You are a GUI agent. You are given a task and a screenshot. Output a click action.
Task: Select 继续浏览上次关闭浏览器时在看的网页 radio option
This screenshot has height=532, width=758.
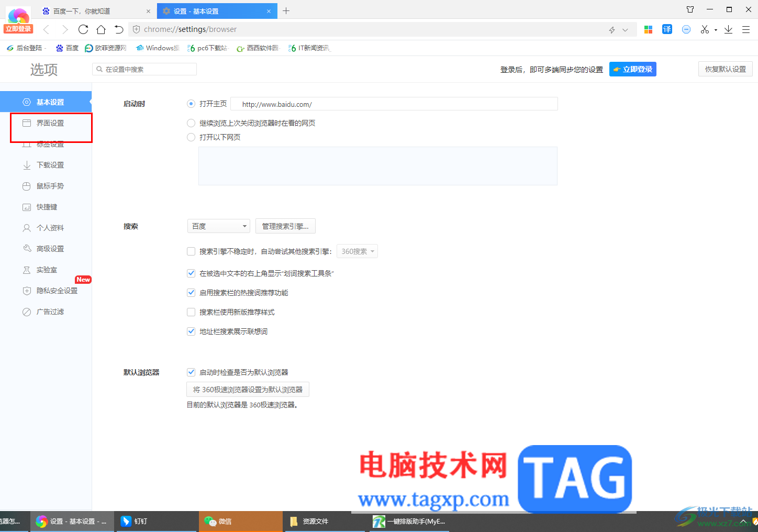[x=191, y=123]
